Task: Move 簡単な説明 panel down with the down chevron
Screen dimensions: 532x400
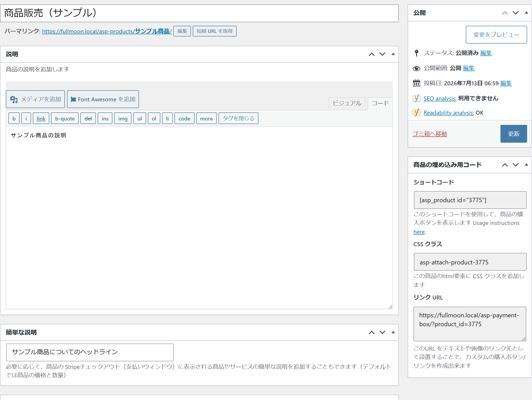Action: pyautogui.click(x=382, y=332)
